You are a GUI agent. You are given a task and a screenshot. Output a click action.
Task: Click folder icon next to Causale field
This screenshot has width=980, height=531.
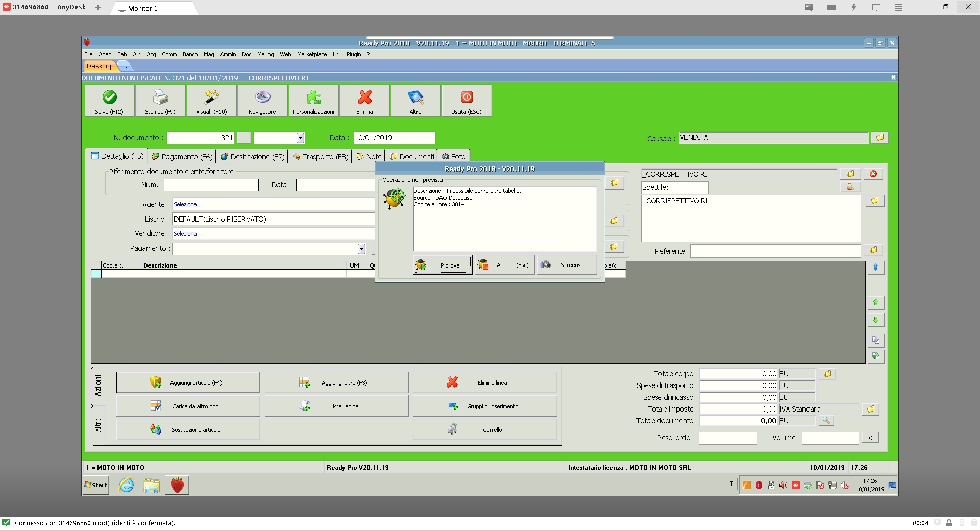(x=879, y=138)
